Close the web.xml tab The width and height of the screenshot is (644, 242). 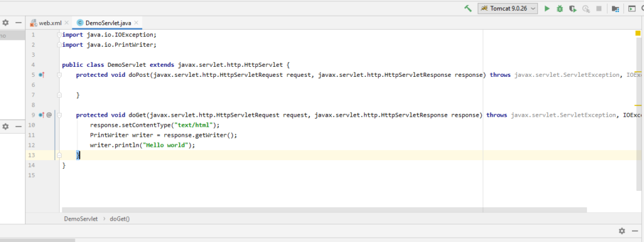point(67,23)
